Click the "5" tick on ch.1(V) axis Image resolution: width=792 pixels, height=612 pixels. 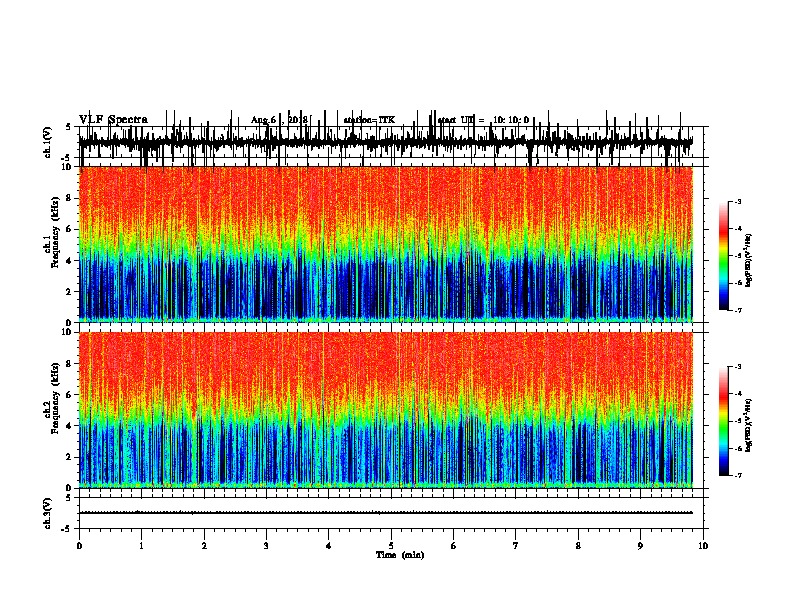tap(68, 127)
